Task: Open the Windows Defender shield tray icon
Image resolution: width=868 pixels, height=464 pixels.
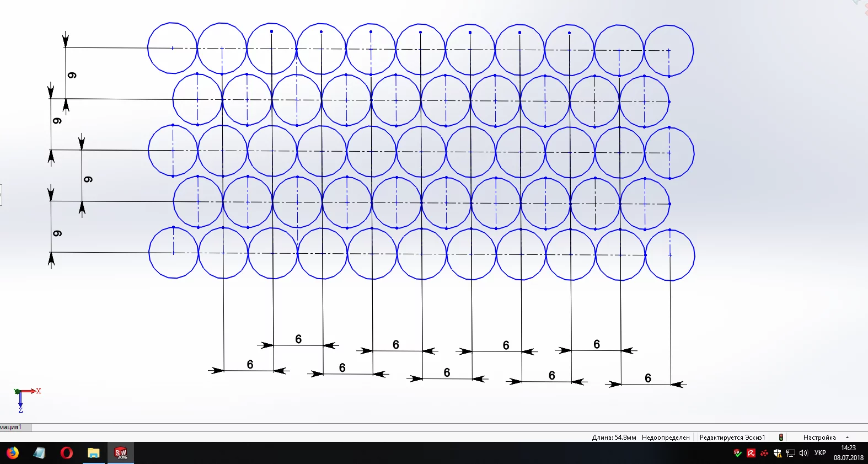Action: point(778,453)
